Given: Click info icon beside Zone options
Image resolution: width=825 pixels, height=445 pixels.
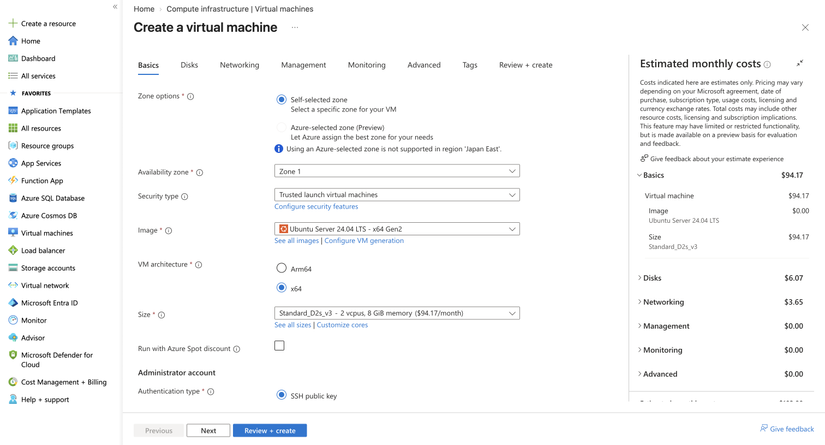Looking at the screenshot, I should 190,96.
